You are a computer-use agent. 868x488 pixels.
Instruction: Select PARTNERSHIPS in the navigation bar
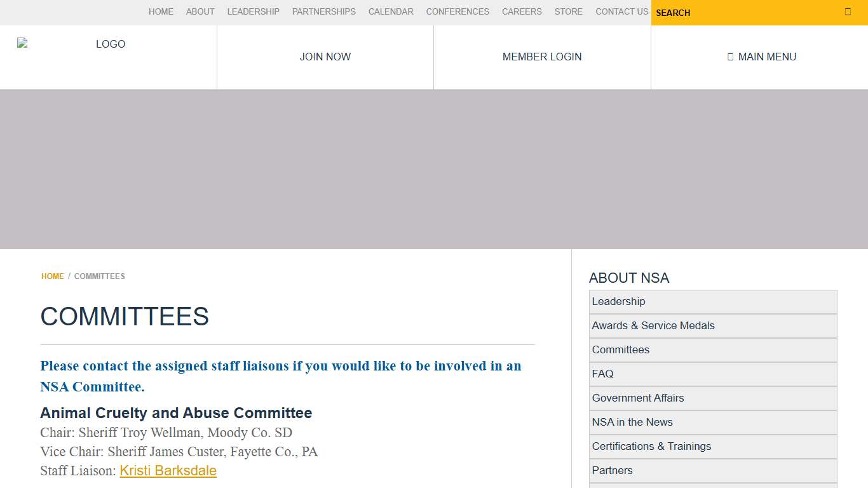coord(323,11)
